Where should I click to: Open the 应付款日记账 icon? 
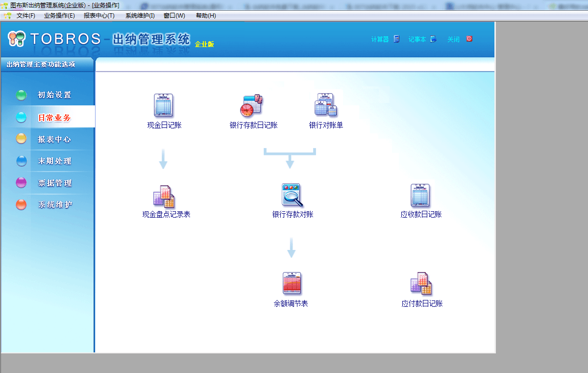(x=421, y=284)
